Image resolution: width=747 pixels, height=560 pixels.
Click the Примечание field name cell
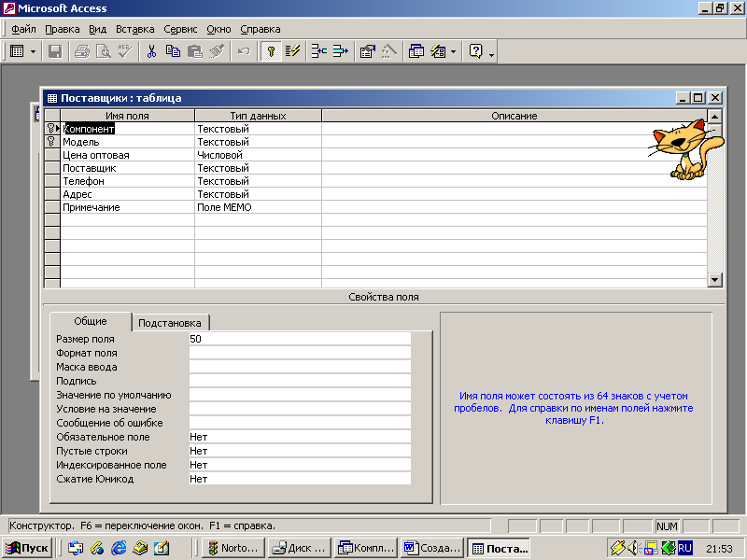128,207
